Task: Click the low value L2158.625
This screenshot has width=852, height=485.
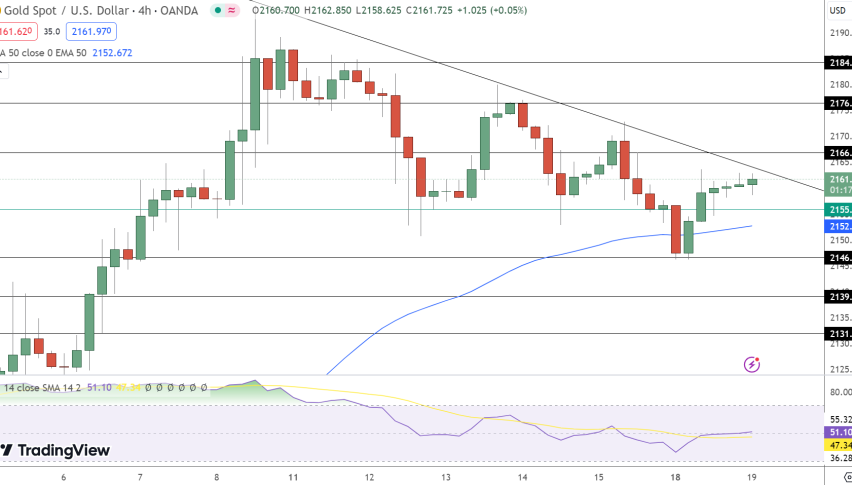Action: tap(379, 10)
